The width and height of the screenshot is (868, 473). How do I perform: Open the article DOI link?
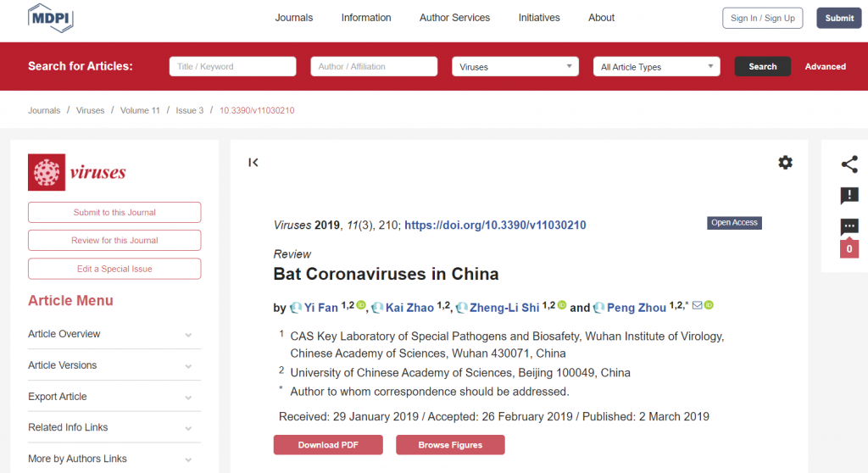[495, 225]
